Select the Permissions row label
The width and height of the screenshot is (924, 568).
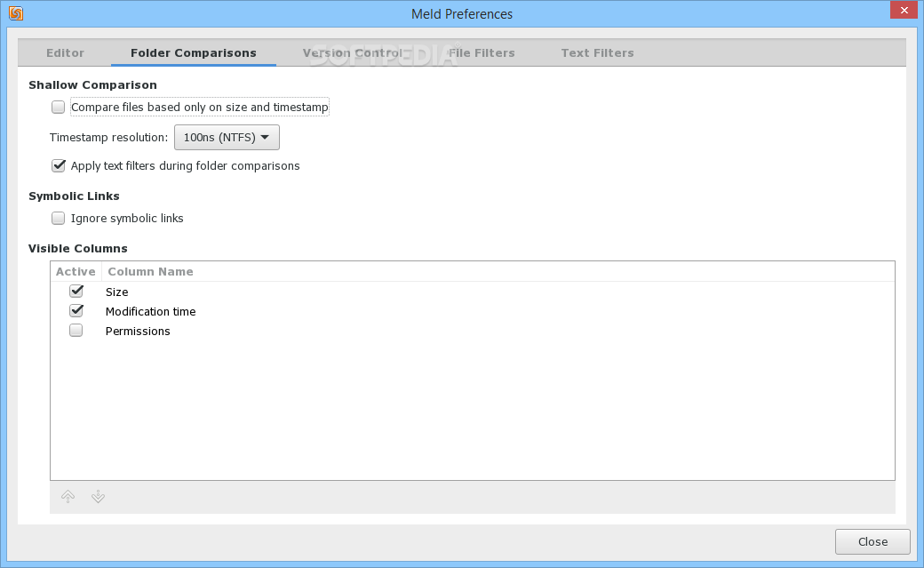(138, 331)
